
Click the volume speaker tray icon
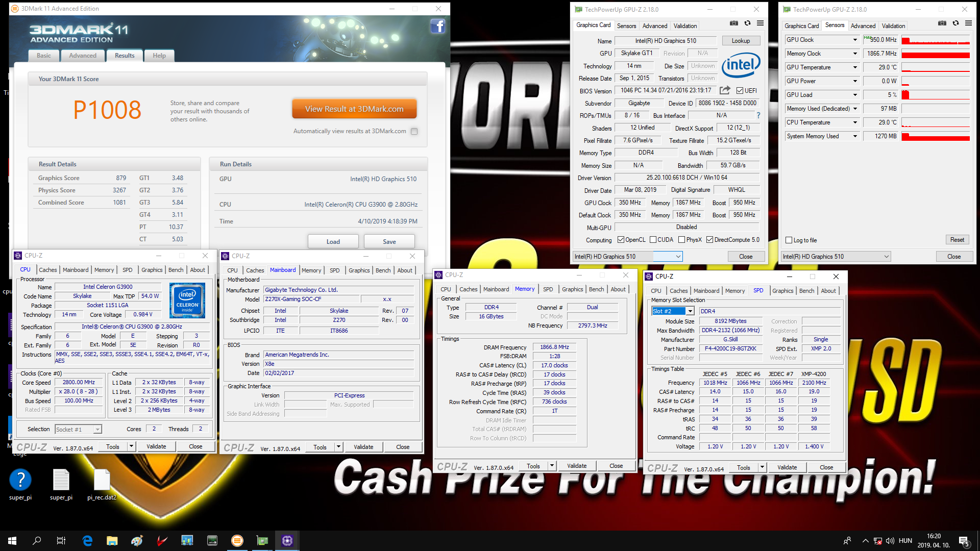tap(890, 541)
